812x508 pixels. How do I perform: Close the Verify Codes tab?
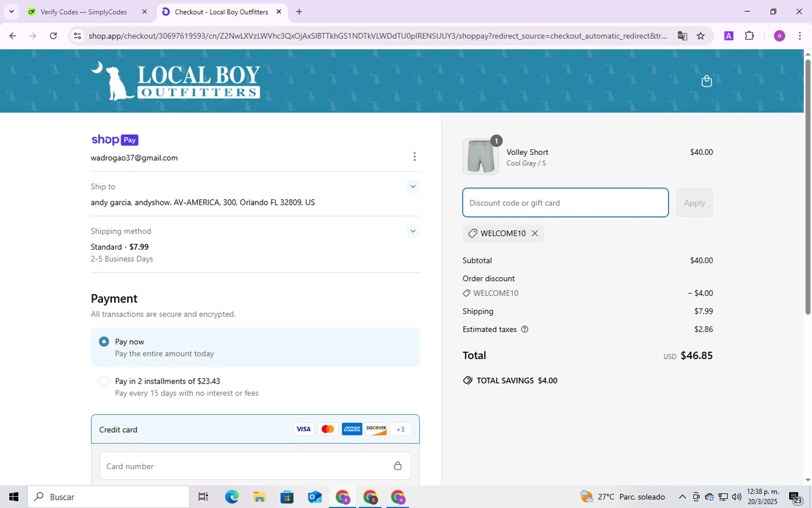pos(145,11)
